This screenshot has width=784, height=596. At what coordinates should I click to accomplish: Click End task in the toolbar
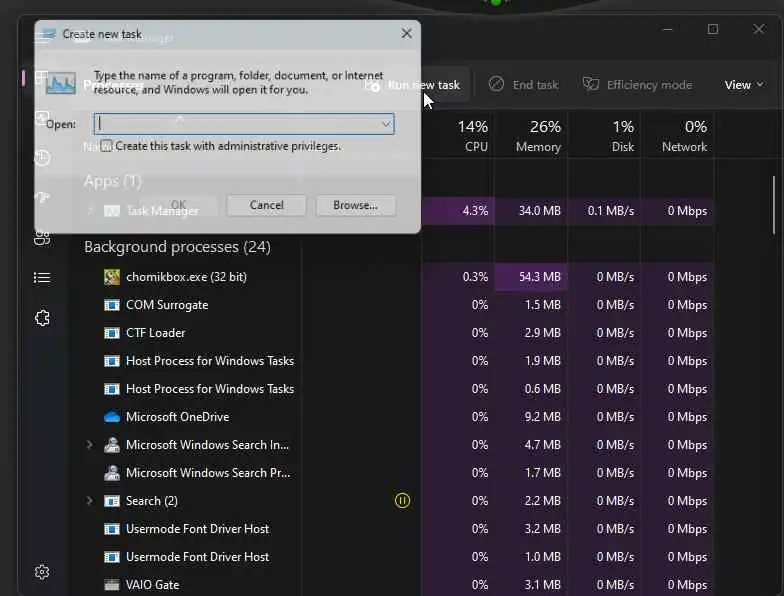(523, 85)
